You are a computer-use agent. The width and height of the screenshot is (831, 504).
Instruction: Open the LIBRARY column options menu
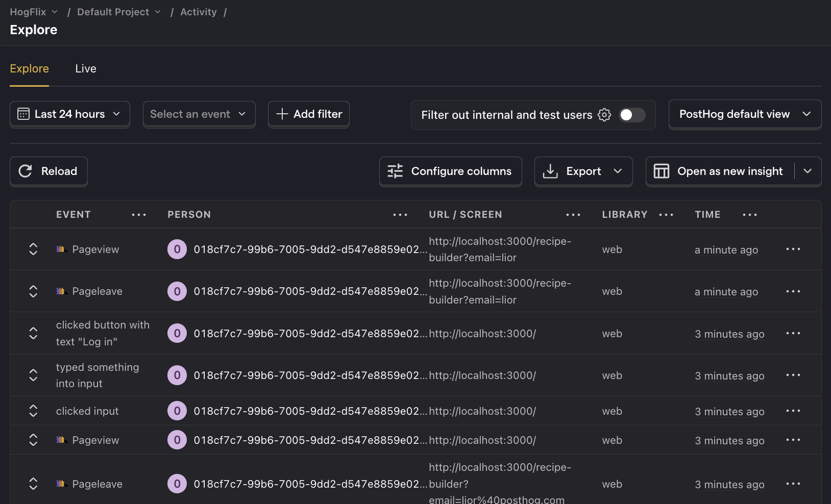(x=666, y=215)
